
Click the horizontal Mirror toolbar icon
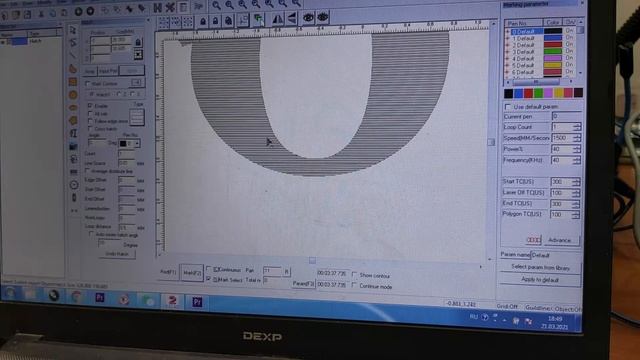[278, 18]
